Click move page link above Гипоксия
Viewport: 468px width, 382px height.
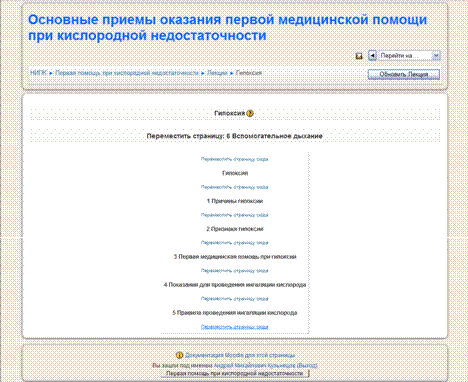tap(234, 159)
